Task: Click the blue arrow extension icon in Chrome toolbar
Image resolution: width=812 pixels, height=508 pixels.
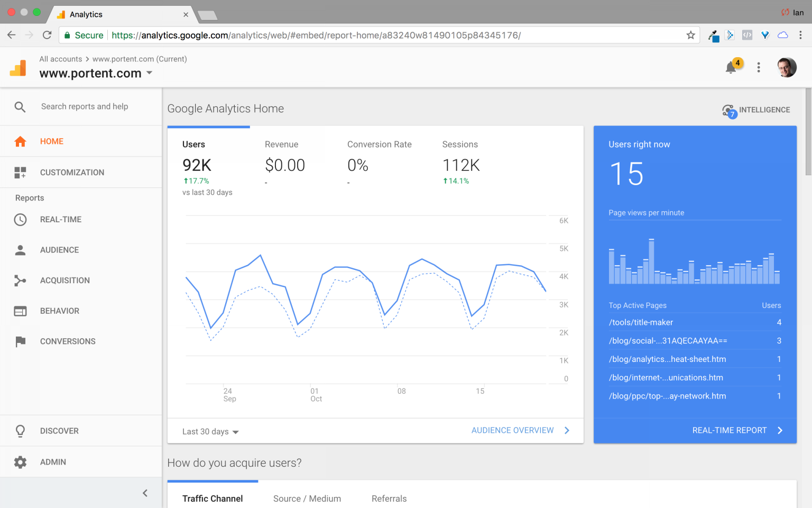Action: [x=730, y=35]
